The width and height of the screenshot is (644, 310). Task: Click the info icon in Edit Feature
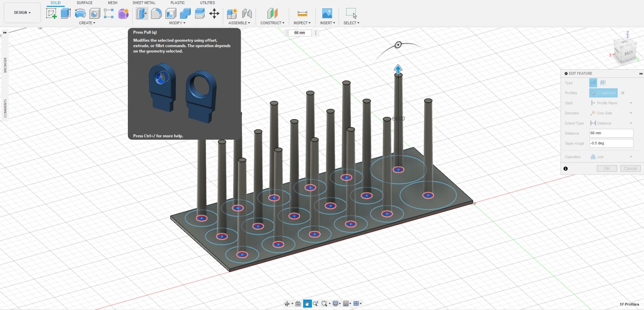pyautogui.click(x=566, y=169)
